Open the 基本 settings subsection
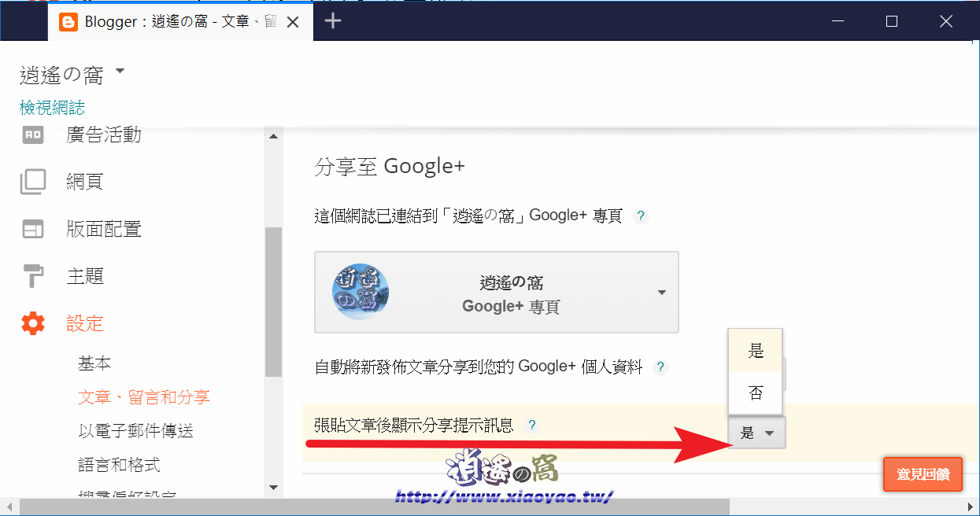 pos(94,363)
